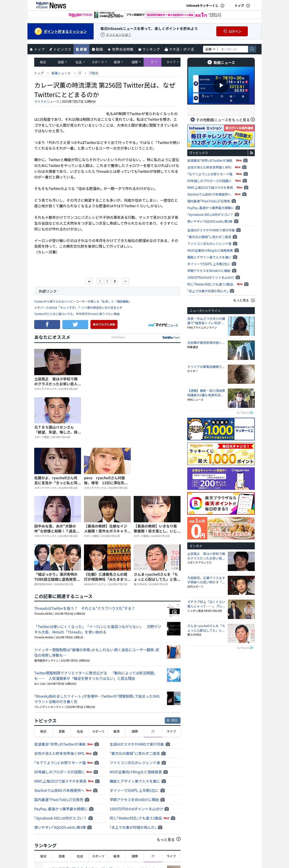Open the 新着ニュース breadcrumb link
The height and width of the screenshot is (868, 289).
61,73
